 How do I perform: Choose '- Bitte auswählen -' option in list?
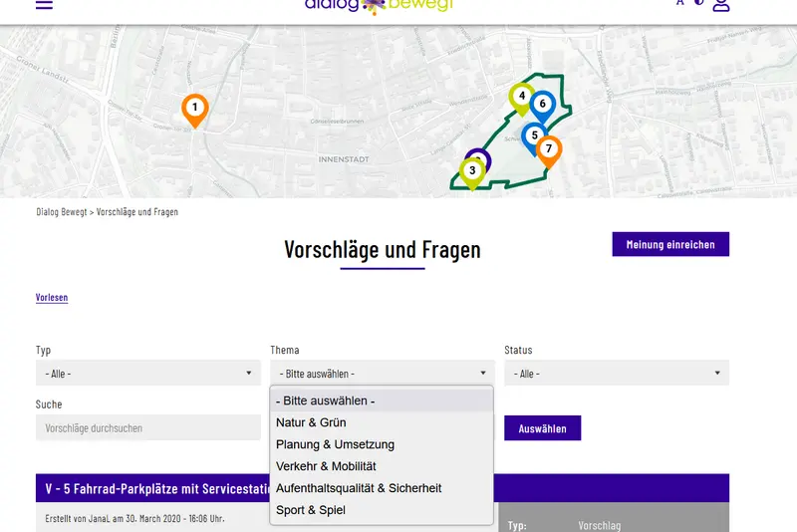click(382, 400)
